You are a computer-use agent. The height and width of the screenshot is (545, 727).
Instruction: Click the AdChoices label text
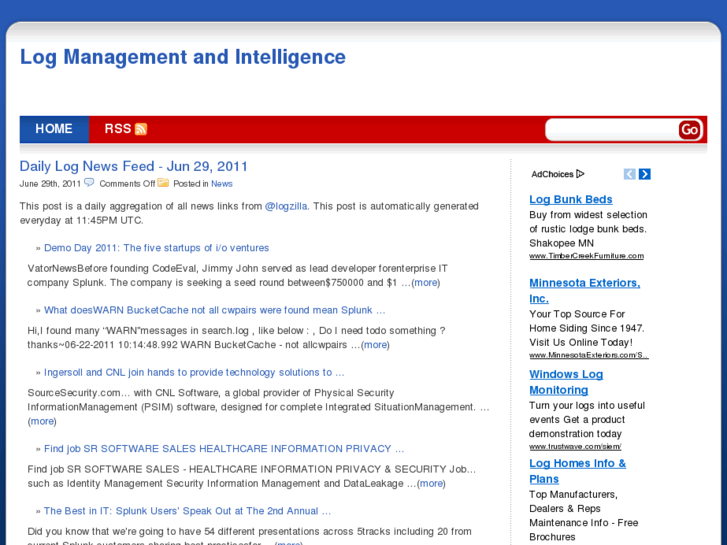[552, 174]
